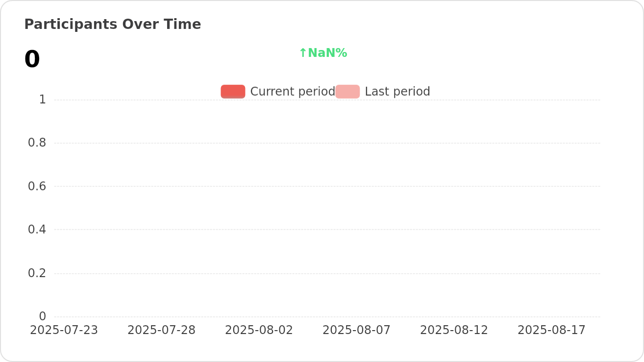Click the y-axis label 0.8

(x=37, y=143)
